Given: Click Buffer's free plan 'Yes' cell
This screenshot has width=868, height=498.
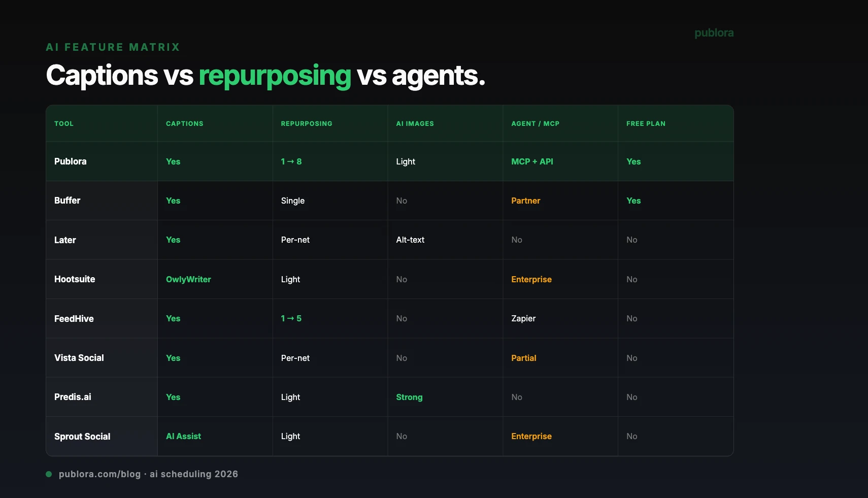Looking at the screenshot, I should (x=633, y=201).
